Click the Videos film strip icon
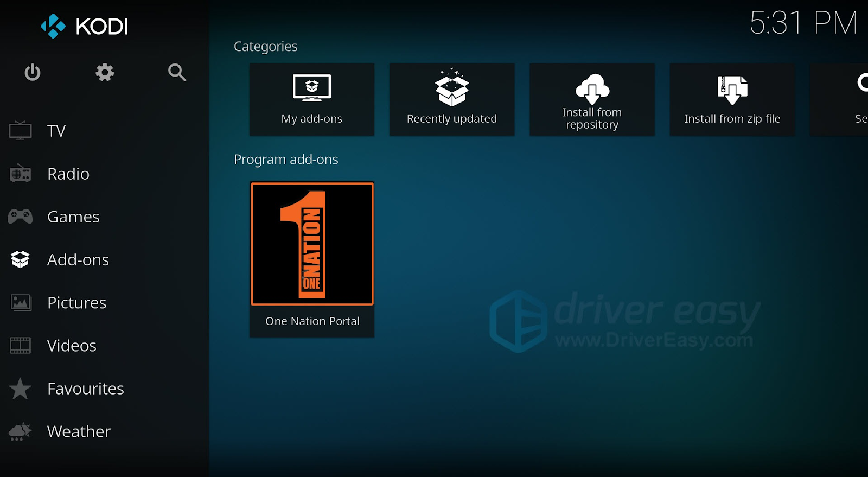 click(21, 345)
